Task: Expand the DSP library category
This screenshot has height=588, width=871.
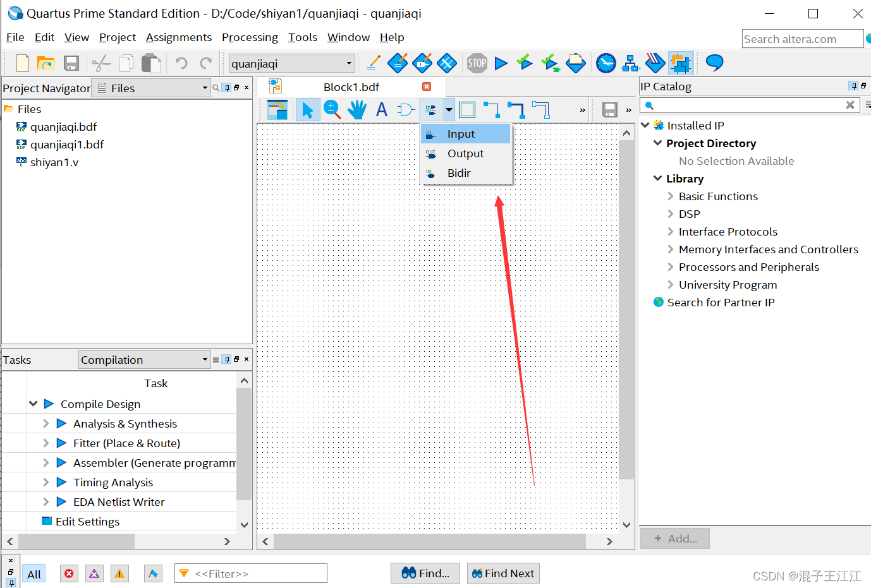Action: tap(671, 213)
